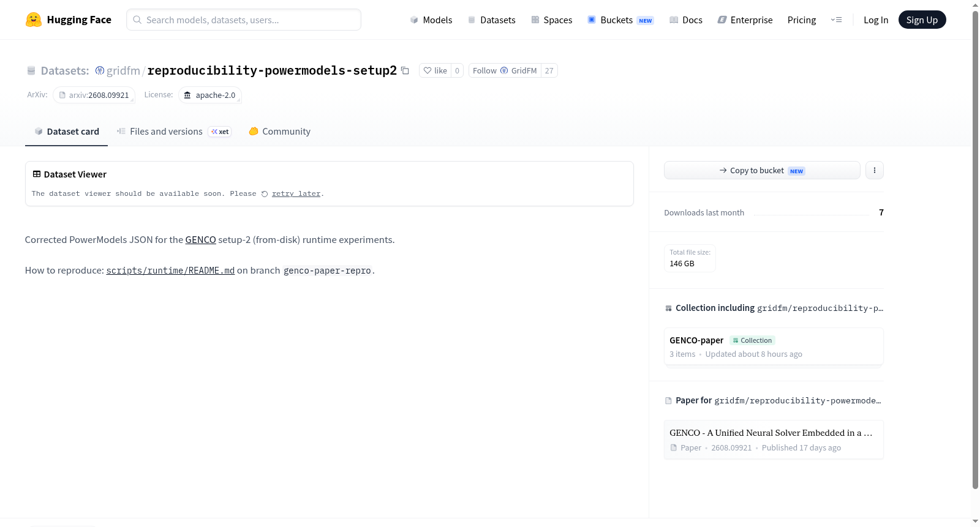The height and width of the screenshot is (527, 980).
Task: Open scripts/runtime/README.md link
Action: pos(170,271)
